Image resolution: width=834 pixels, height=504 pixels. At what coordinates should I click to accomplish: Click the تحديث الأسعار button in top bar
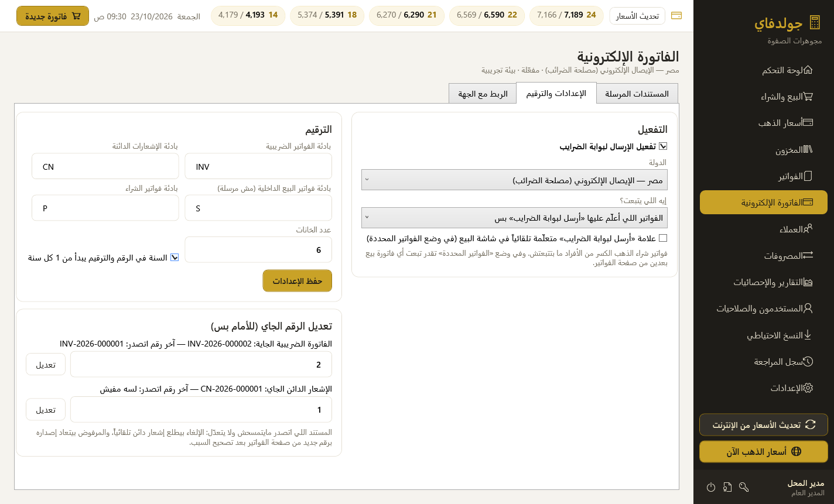637,16
